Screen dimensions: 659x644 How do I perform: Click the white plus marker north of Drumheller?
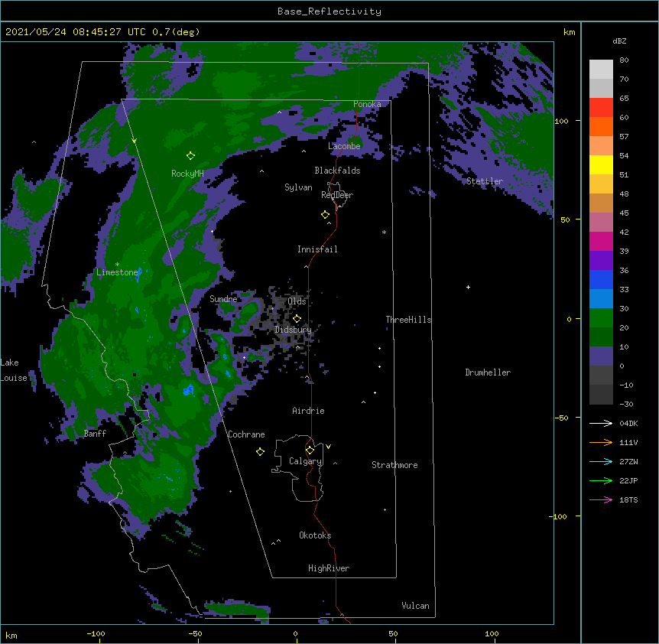click(x=468, y=287)
